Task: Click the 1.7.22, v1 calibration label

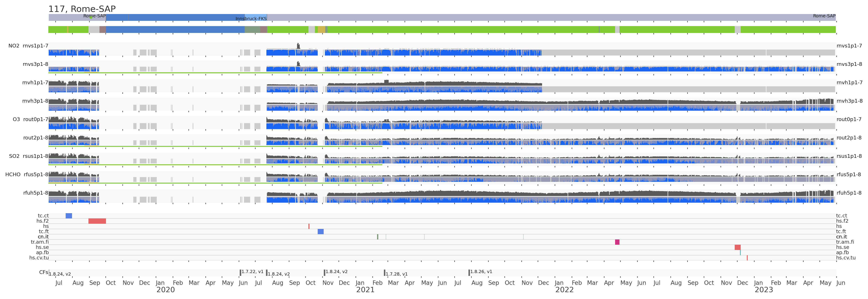Action: [x=252, y=272]
